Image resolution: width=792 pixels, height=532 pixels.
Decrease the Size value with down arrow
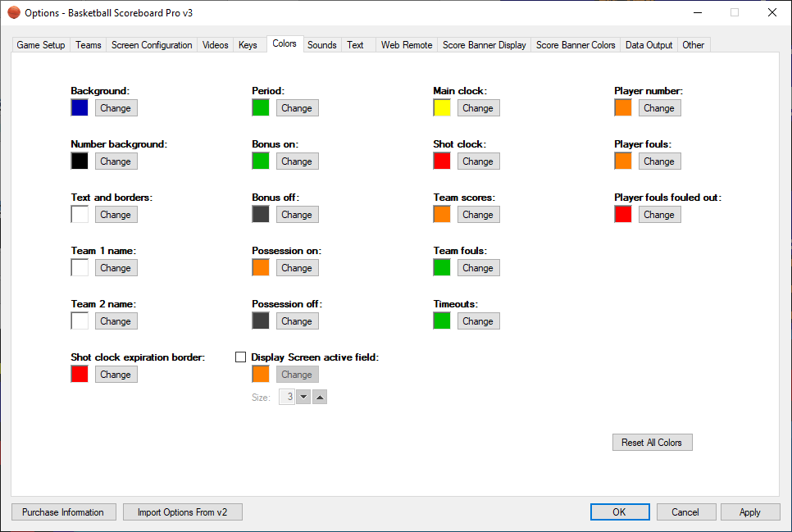coord(303,398)
